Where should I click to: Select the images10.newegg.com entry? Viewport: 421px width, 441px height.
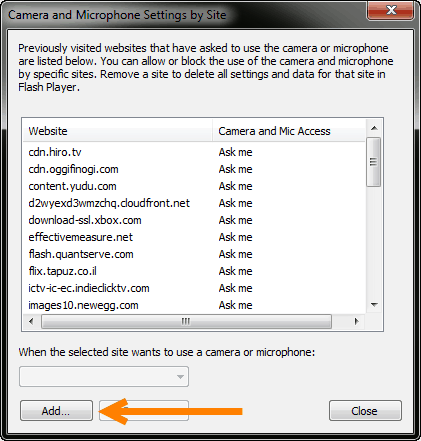(194, 305)
